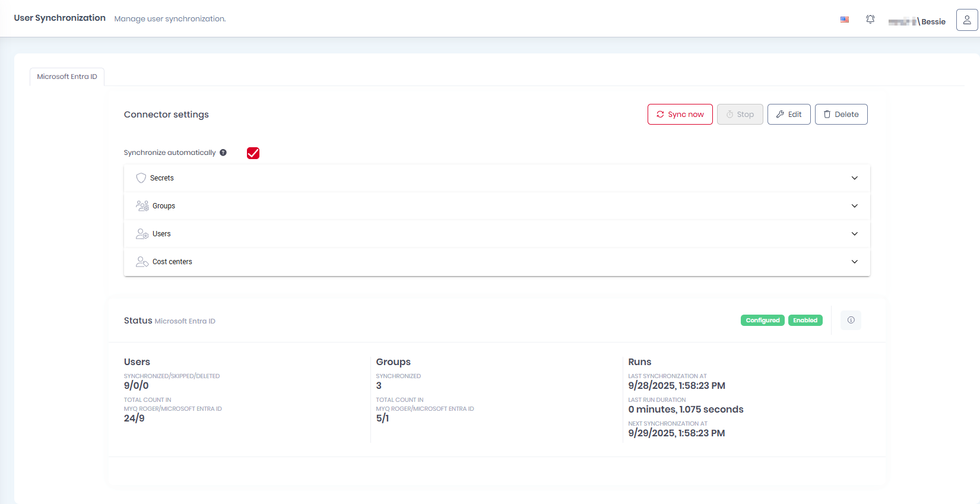
Task: Click the Stop synchronization button
Action: click(x=740, y=115)
